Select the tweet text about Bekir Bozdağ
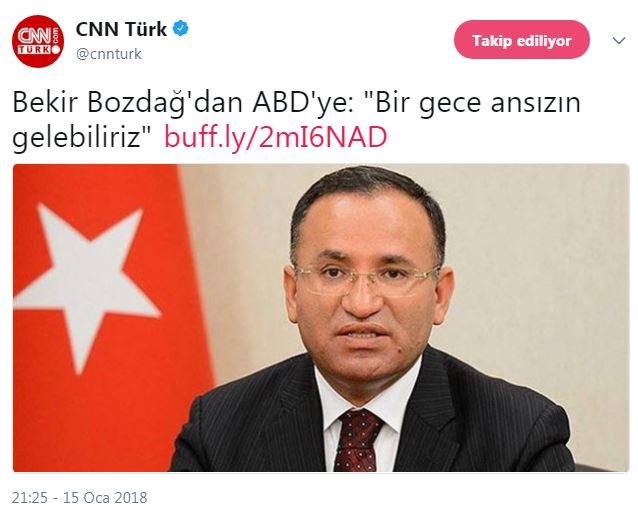The height and width of the screenshot is (520, 638). [x=296, y=120]
